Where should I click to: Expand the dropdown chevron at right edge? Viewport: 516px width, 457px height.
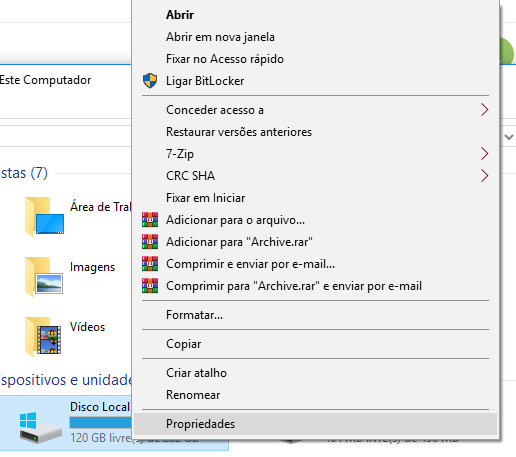509,137
